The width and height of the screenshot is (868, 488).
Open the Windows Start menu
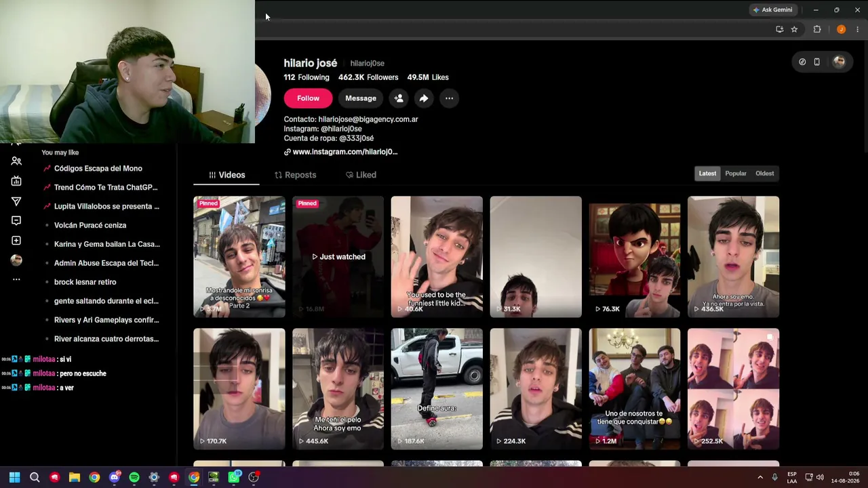15,477
